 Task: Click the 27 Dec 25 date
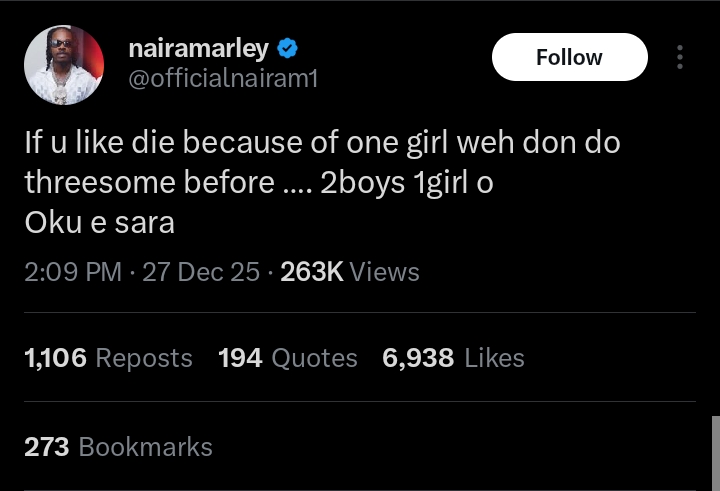[x=201, y=272]
